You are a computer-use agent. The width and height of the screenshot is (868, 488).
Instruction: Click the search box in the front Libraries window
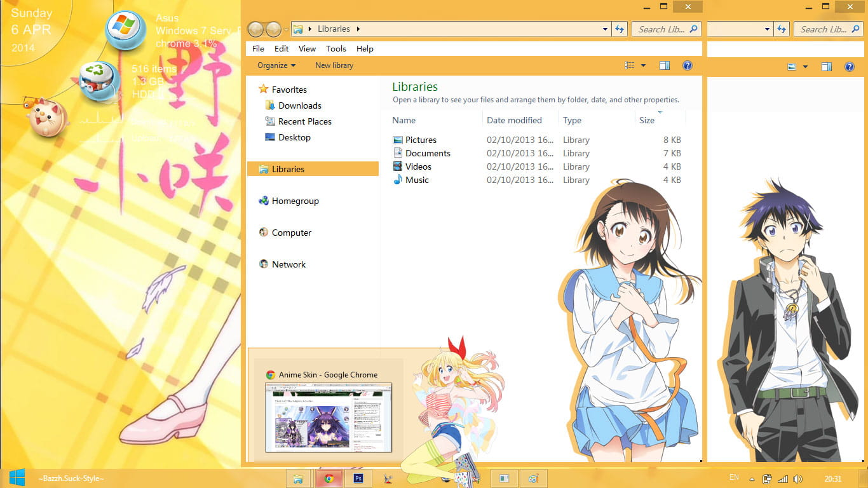(x=666, y=29)
